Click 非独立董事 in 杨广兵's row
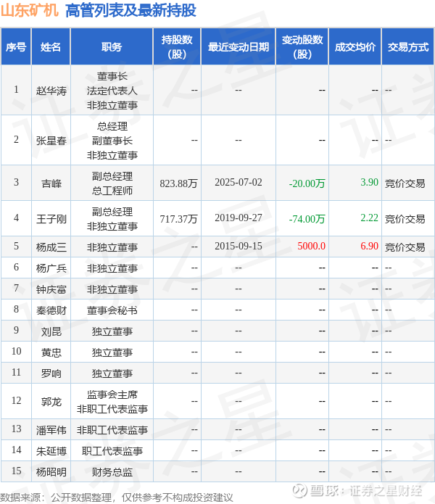 point(112,268)
